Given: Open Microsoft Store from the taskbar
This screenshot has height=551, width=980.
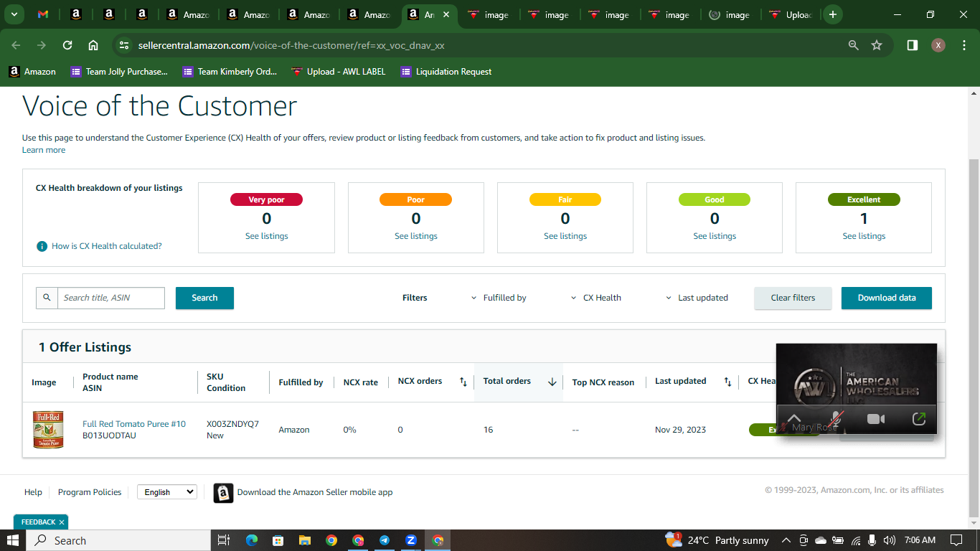Looking at the screenshot, I should click(278, 540).
